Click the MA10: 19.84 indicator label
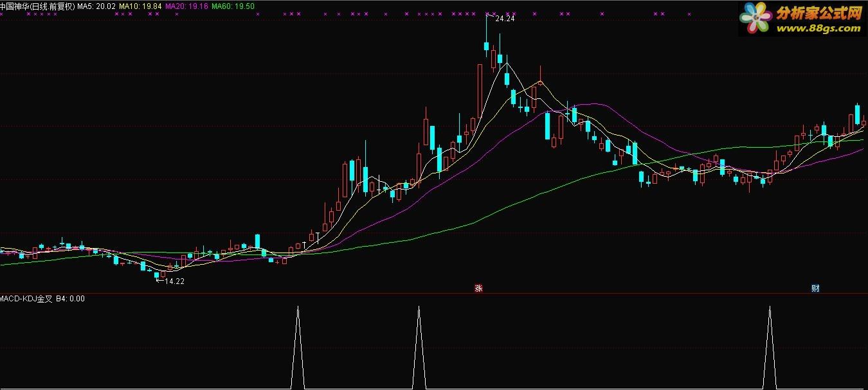868x390 pixels. pos(141,6)
